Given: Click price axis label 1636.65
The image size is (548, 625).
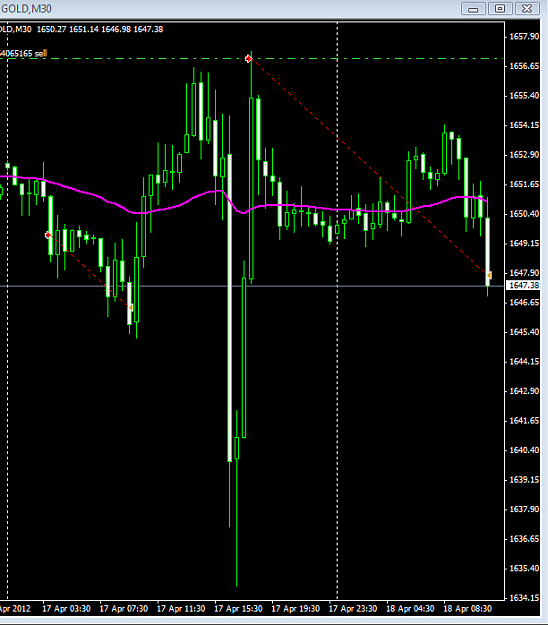Looking at the screenshot, I should coord(524,539).
